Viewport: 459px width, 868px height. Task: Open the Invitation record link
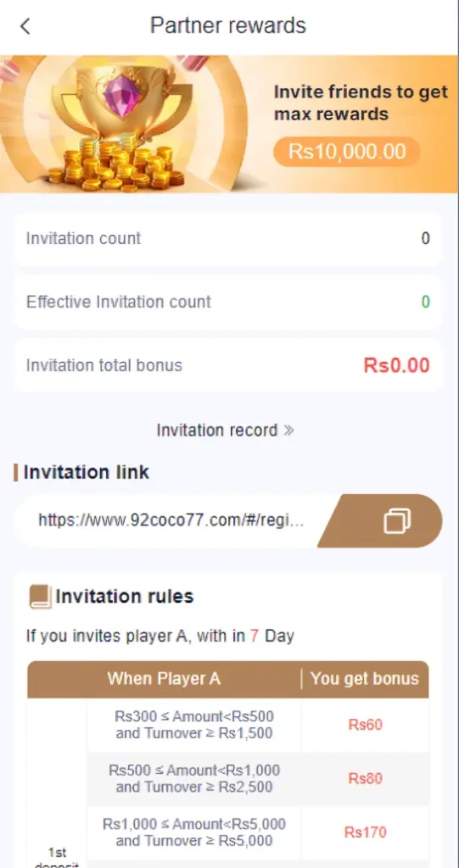click(x=225, y=431)
